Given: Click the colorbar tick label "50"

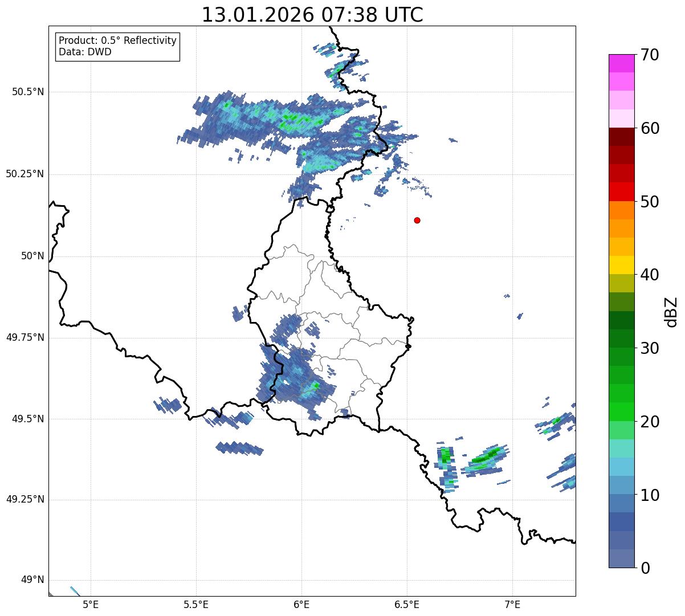Looking at the screenshot, I should coord(650,202).
